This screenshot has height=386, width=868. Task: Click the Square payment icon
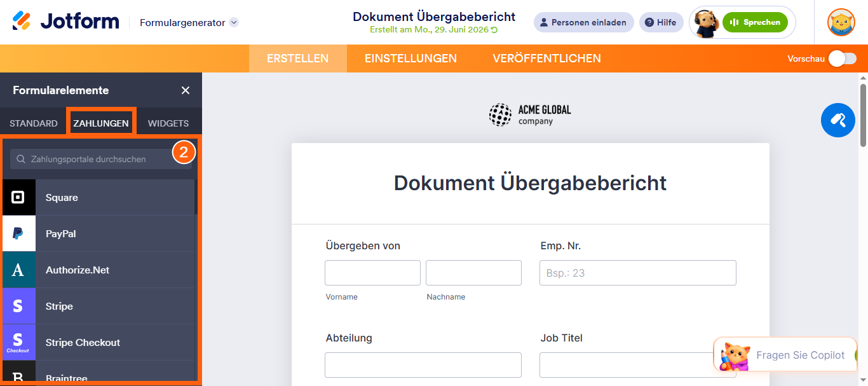click(x=18, y=197)
